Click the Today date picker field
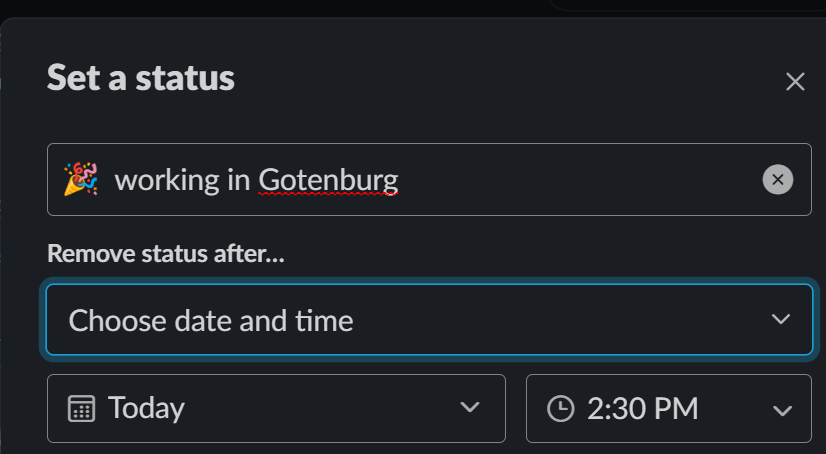826x454 pixels. pyautogui.click(x=276, y=408)
